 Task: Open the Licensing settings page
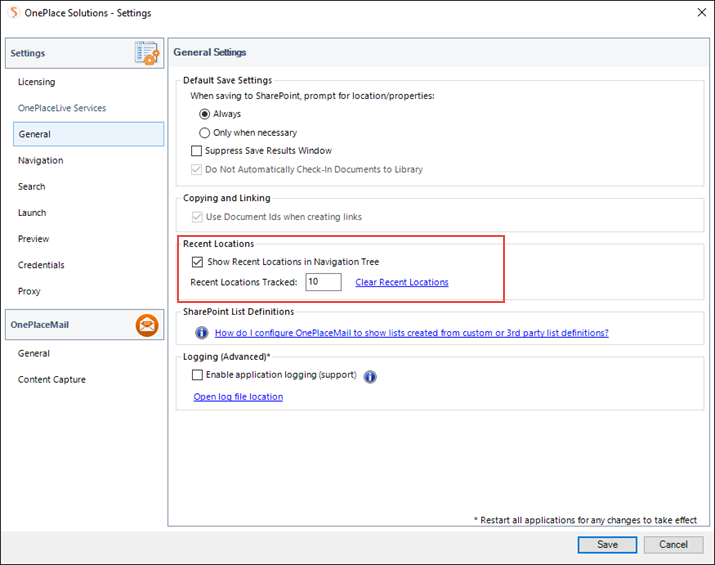tap(36, 82)
